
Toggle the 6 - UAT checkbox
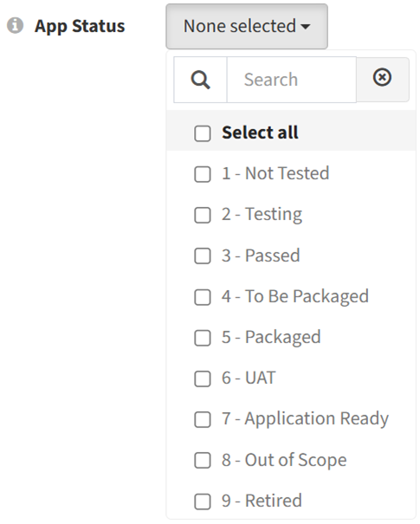(x=203, y=378)
